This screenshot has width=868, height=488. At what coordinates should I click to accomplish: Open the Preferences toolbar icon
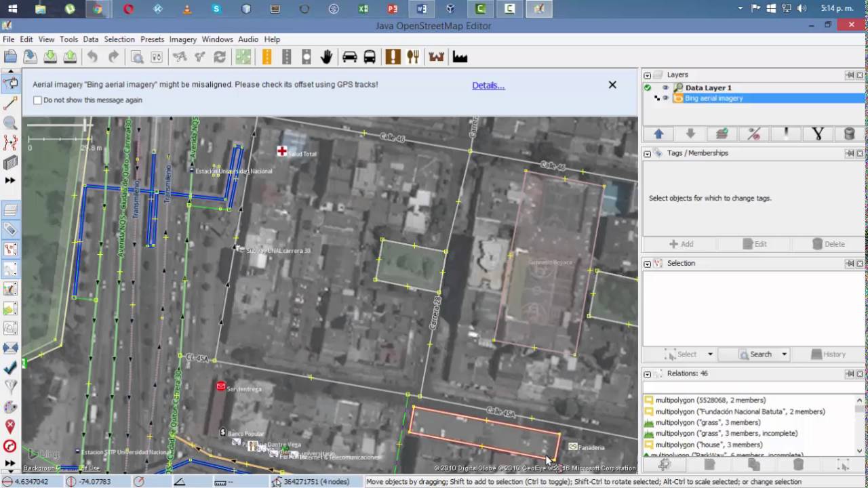coord(156,57)
